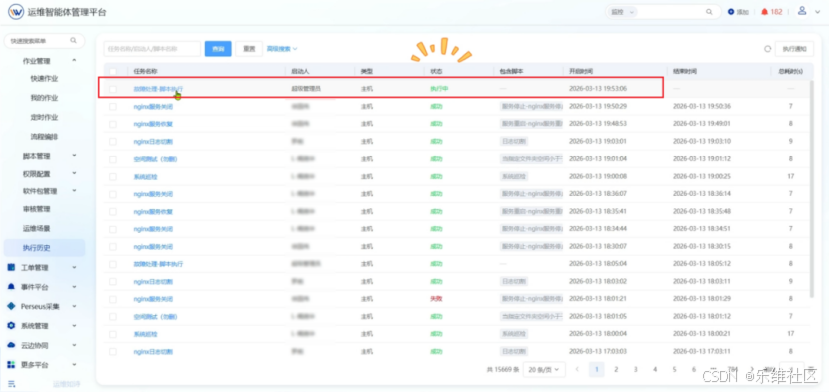Click the 云边协同 cloud icon
Image resolution: width=830 pixels, height=392 pixels.
pyautogui.click(x=11, y=345)
